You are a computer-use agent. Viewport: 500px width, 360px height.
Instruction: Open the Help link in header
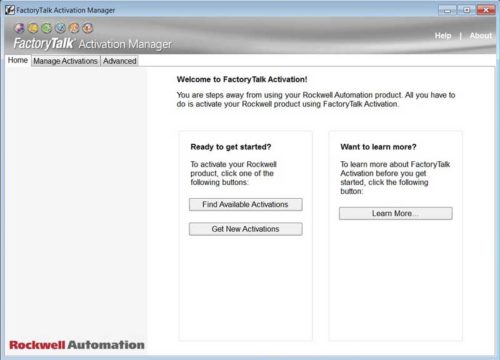443,36
